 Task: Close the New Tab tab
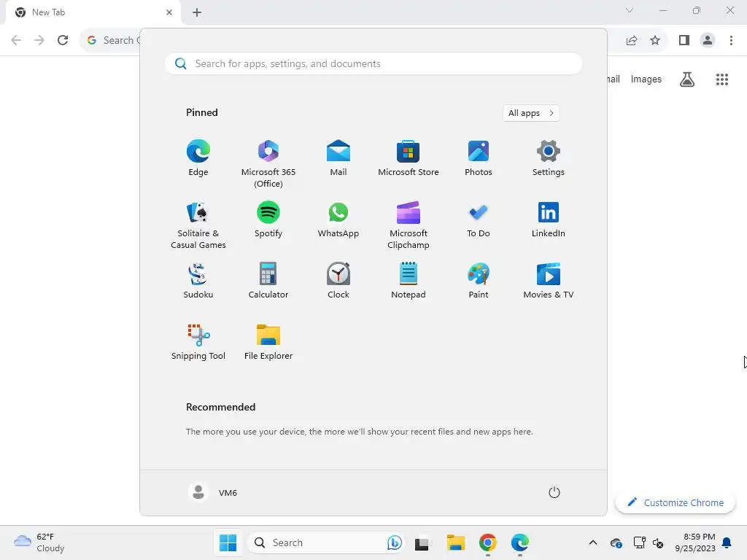[169, 12]
